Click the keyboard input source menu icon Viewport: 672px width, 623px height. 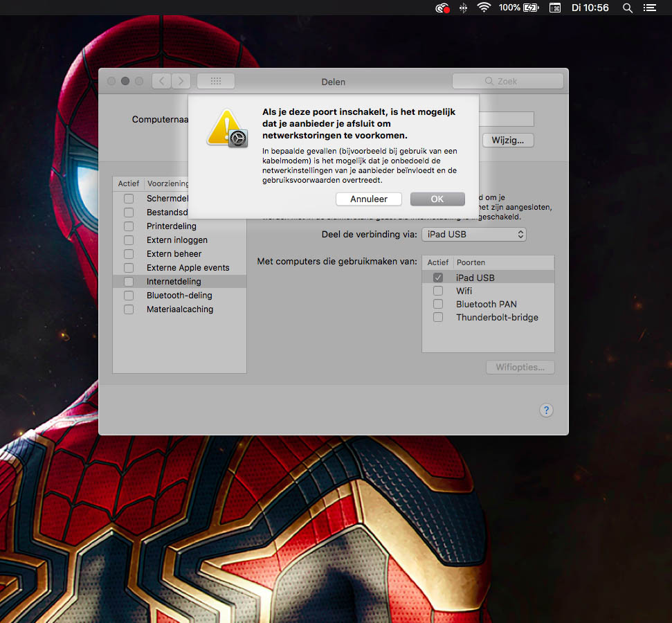tap(554, 8)
